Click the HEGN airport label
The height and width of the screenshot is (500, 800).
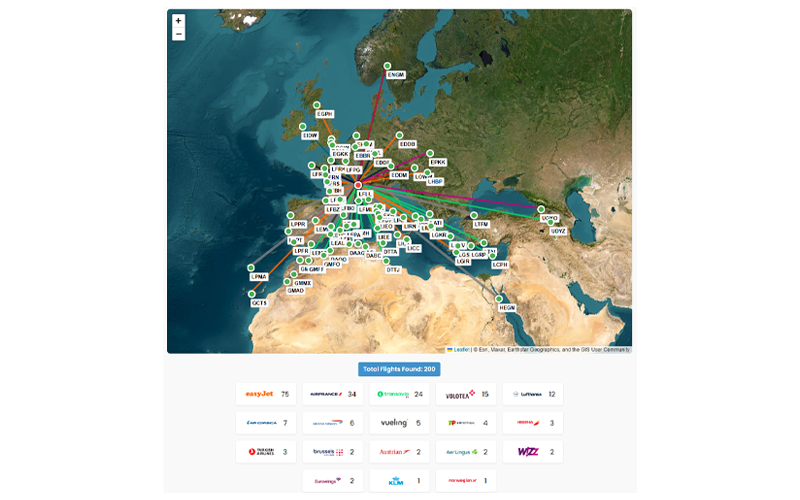tap(507, 308)
